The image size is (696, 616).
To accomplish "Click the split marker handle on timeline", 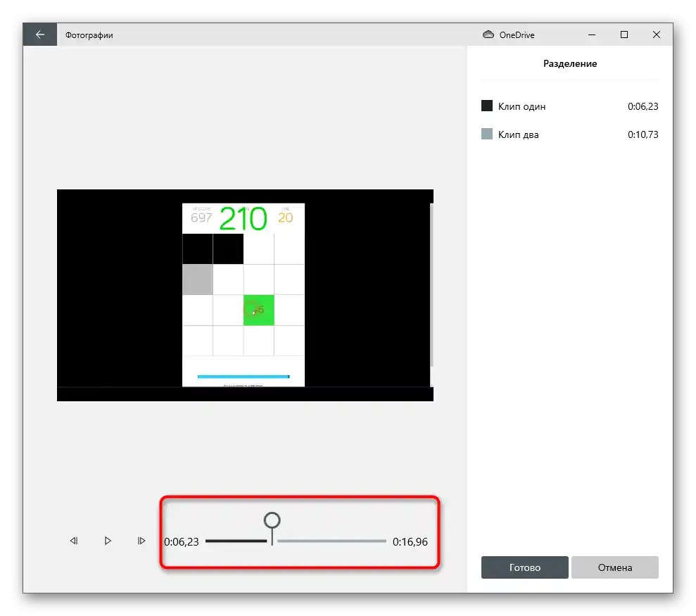I will pos(272,520).
